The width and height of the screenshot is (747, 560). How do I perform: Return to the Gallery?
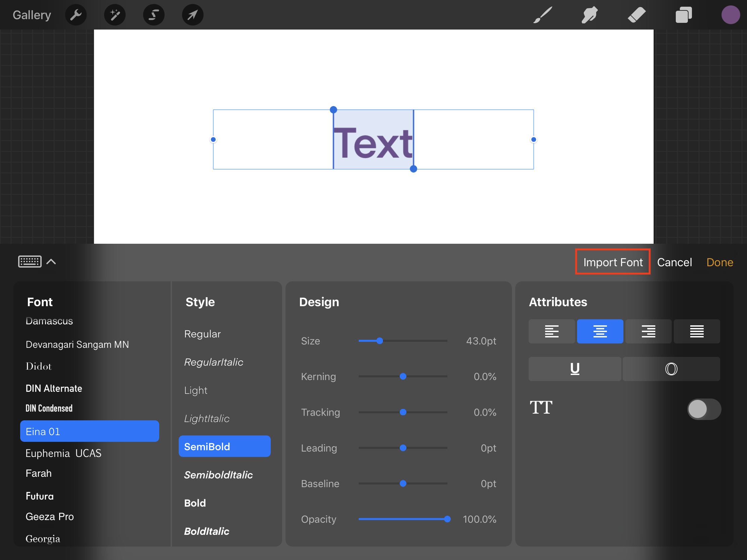pos(32,15)
